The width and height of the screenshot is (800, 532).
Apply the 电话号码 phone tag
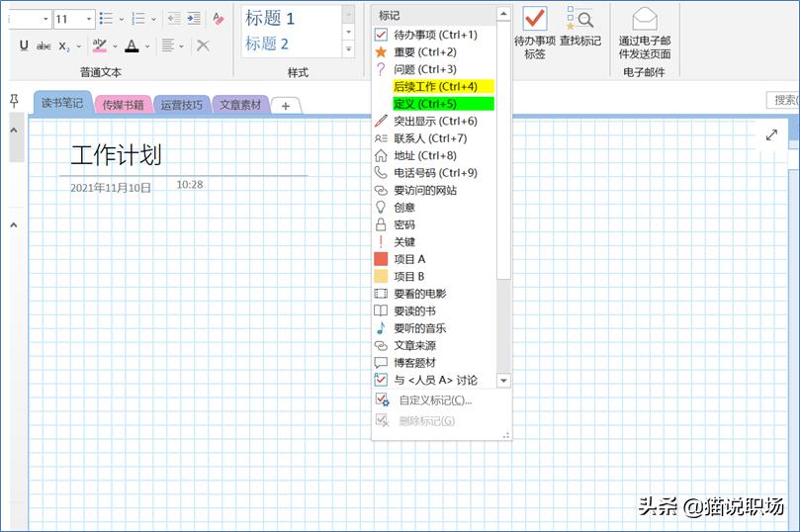pos(434,173)
